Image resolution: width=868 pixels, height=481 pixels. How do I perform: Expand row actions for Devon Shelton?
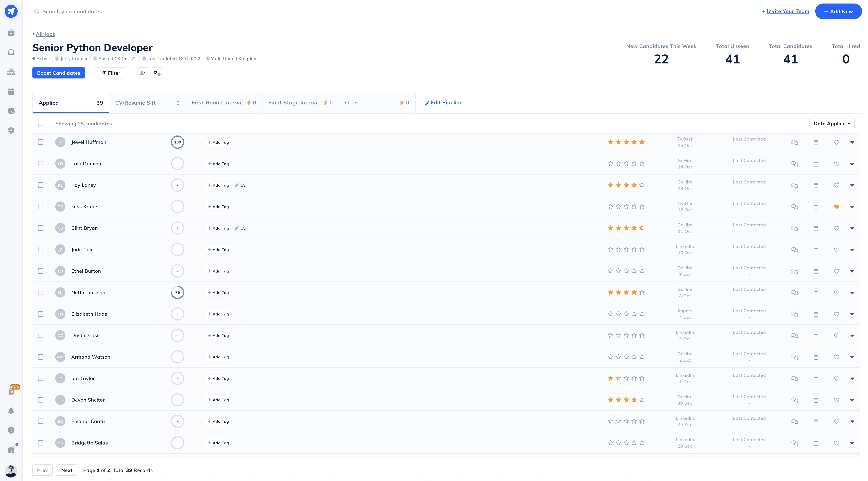pos(853,400)
